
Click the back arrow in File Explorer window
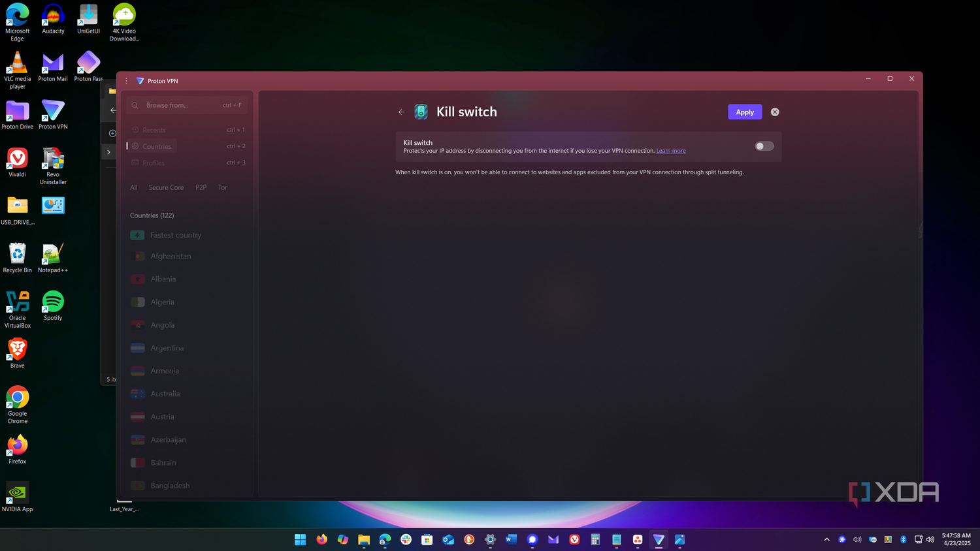coord(113,110)
